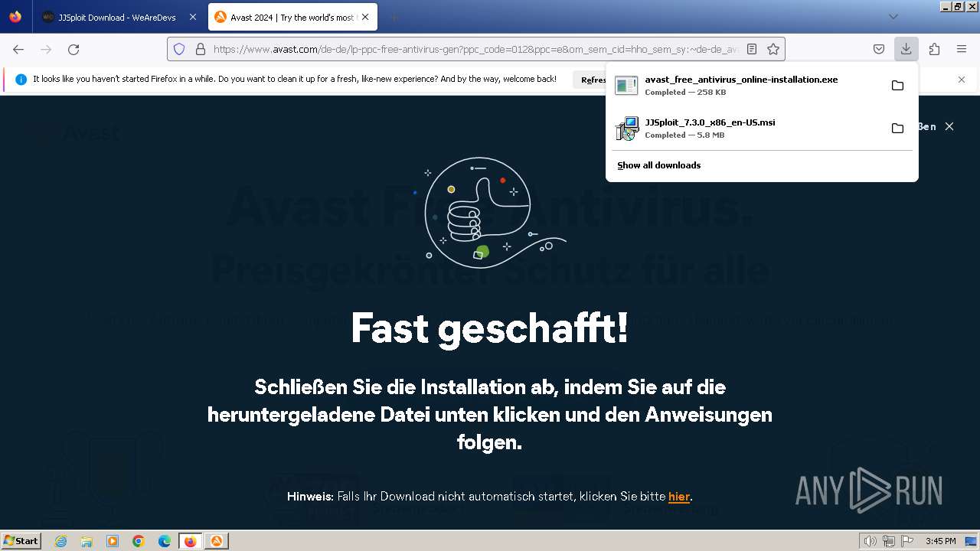Click the Refresh Firefox button
The image size is (980, 551).
click(590, 80)
